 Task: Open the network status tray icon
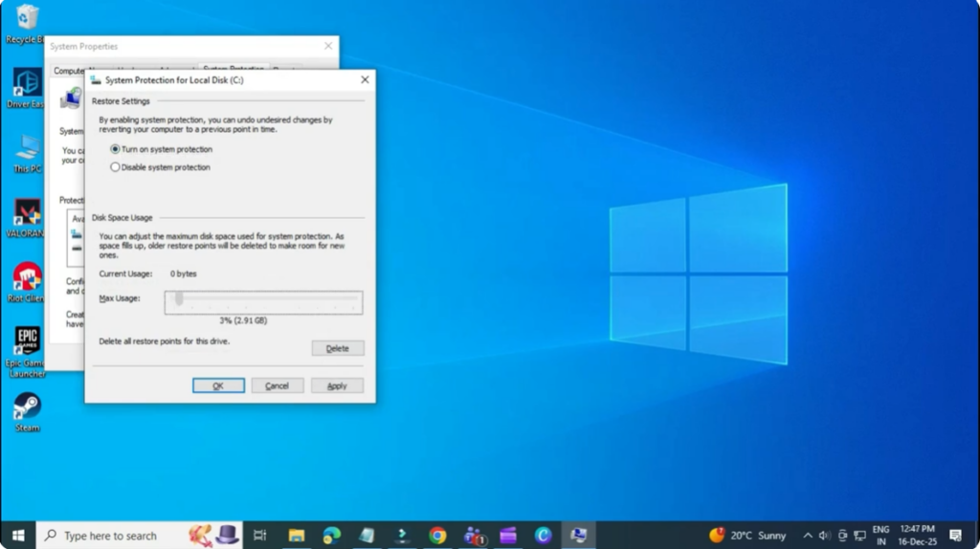click(x=860, y=536)
